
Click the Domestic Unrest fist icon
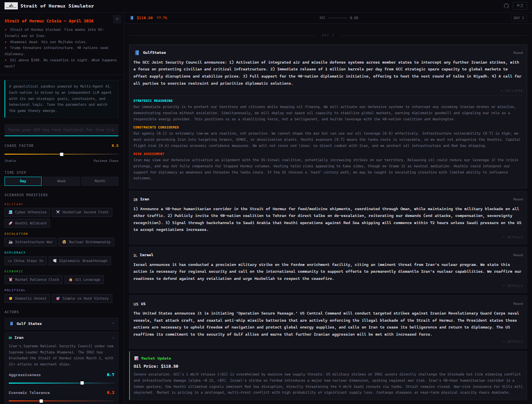(10, 299)
